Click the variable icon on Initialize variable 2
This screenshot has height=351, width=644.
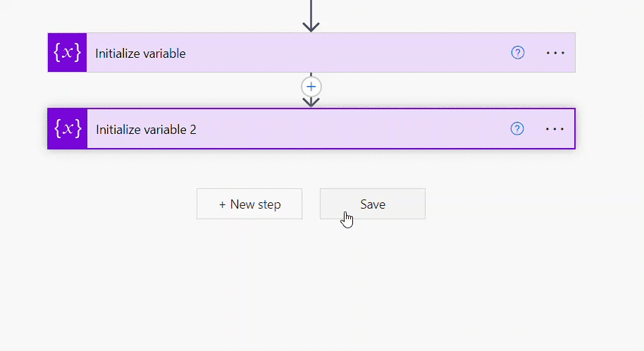pos(67,129)
